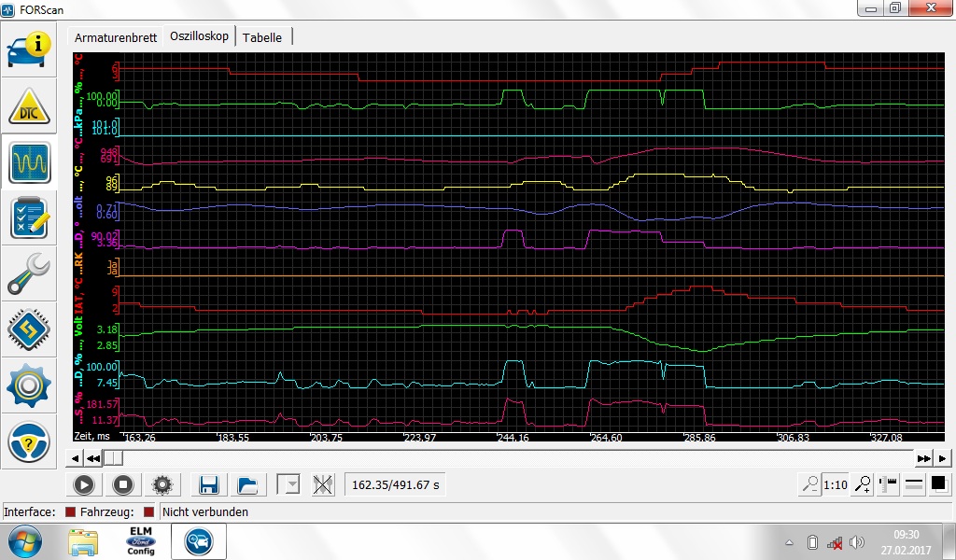Load a saved log via folder icon
This screenshot has width=956, height=560.
[247, 484]
